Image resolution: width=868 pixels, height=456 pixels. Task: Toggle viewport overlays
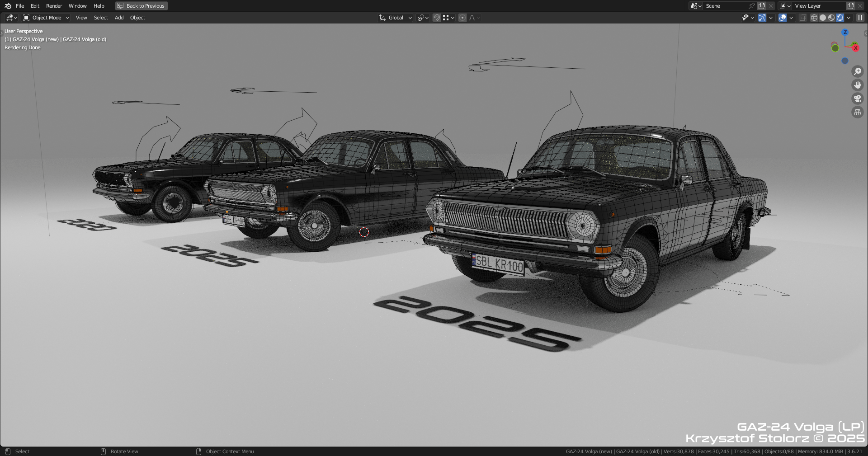tap(783, 18)
